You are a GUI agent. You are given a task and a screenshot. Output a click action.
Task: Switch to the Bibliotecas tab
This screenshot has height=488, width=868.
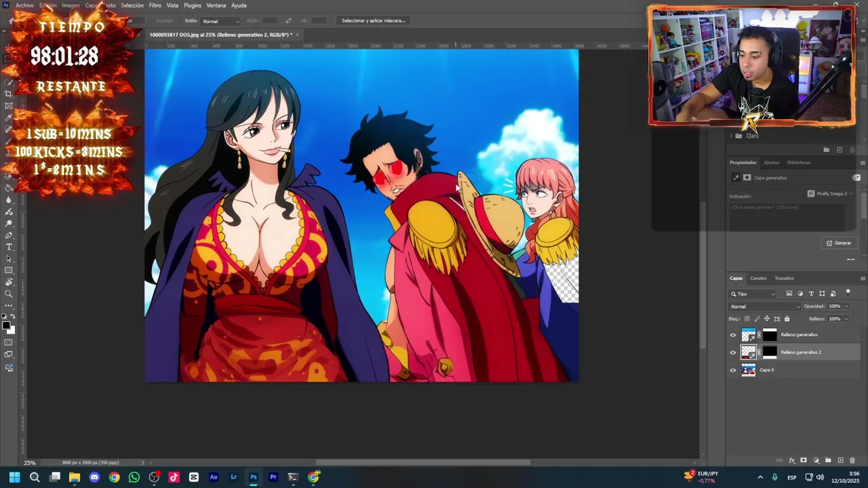tap(799, 163)
